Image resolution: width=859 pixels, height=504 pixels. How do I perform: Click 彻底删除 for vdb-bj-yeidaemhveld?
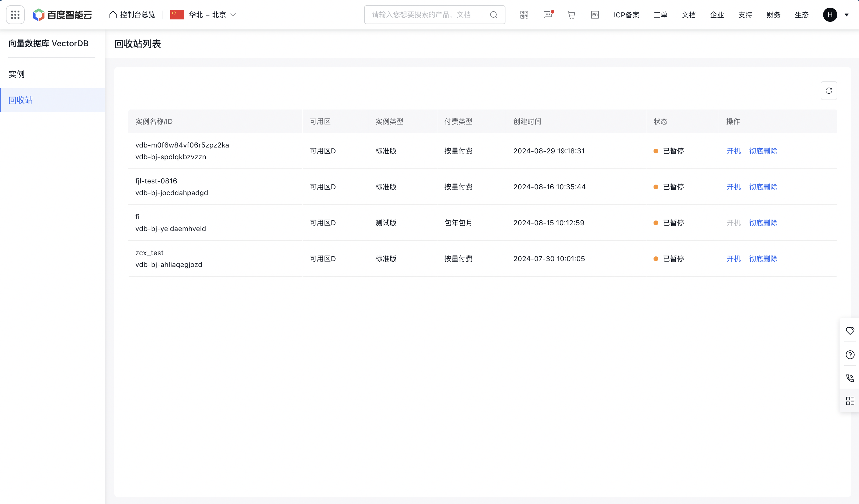[763, 222]
